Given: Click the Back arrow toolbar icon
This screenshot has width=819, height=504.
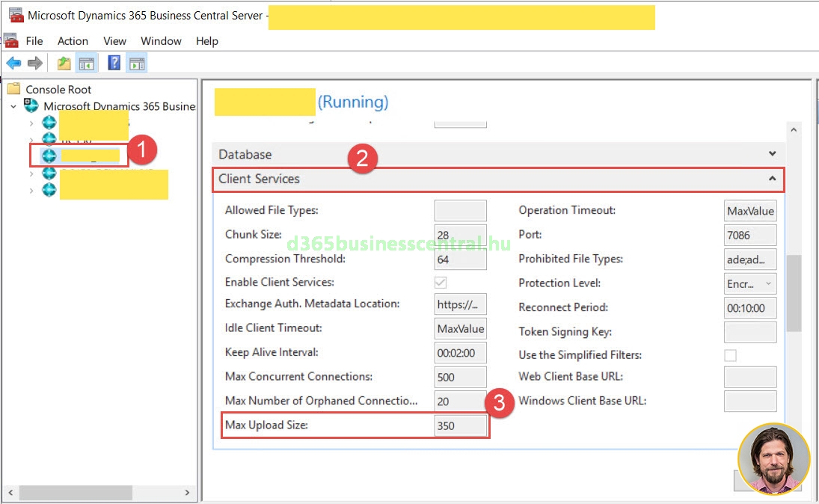Looking at the screenshot, I should point(13,64).
